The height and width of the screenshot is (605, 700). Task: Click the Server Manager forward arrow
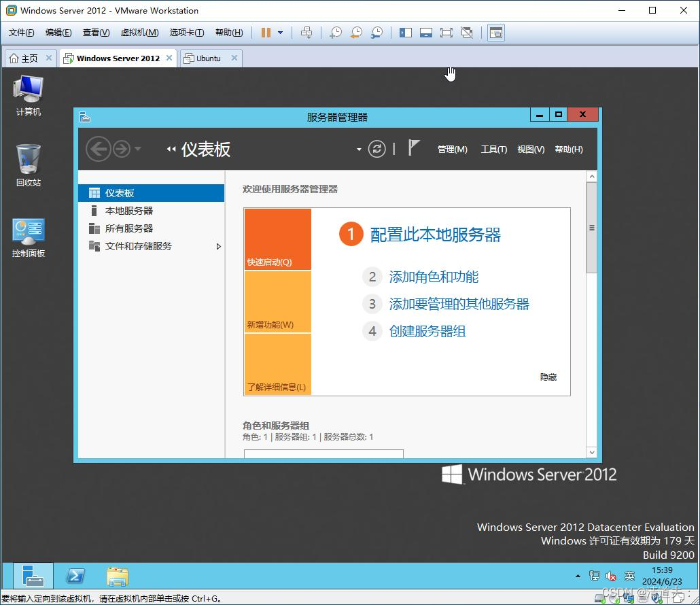(122, 149)
